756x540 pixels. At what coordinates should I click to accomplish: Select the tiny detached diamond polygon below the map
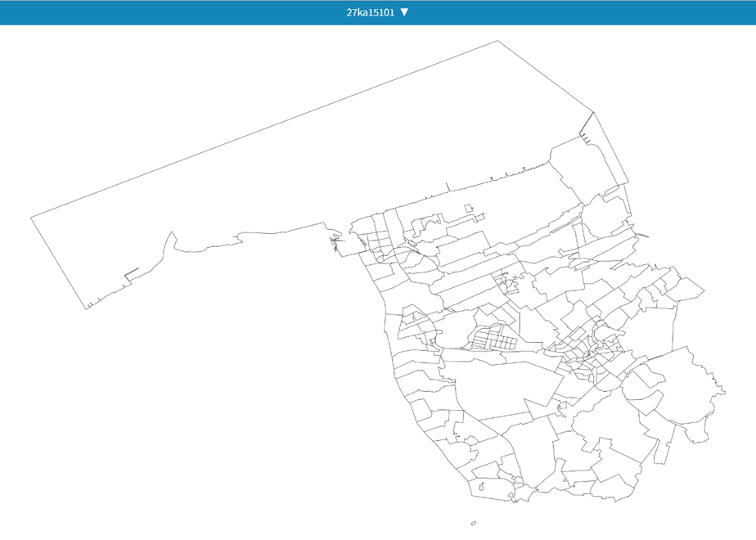pos(474,523)
